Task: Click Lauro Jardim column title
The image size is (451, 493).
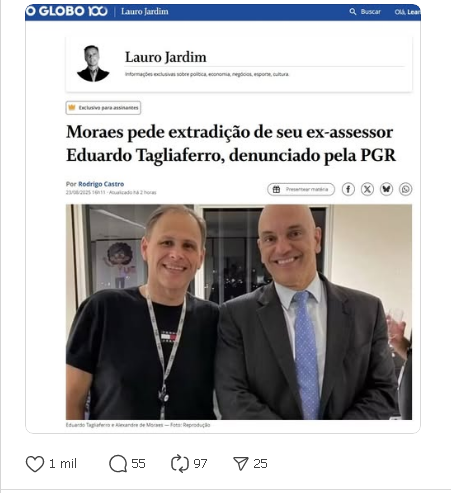Action: click(x=166, y=57)
